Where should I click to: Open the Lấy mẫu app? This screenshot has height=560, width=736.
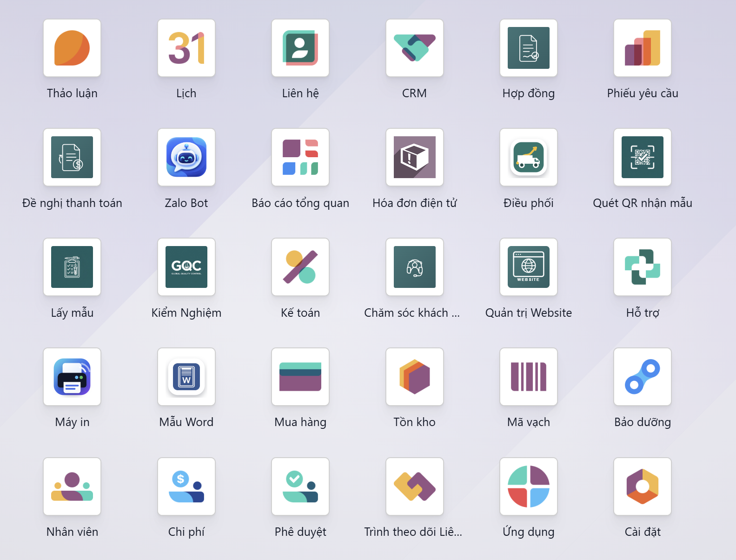click(72, 267)
